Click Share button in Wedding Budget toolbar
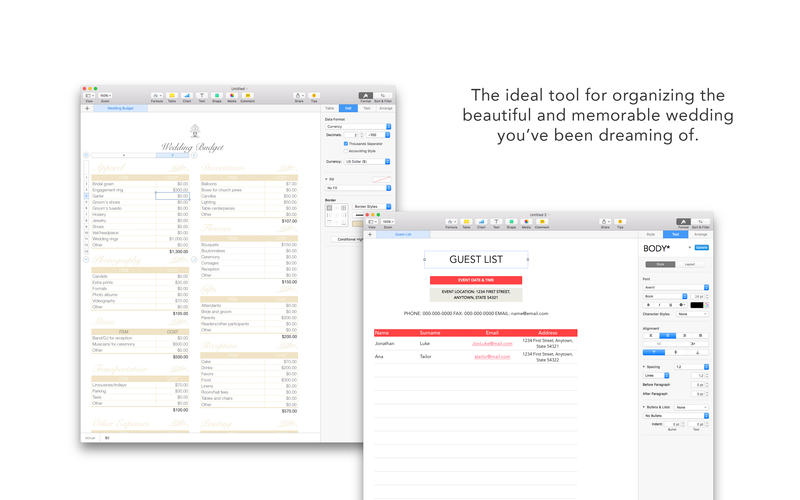Image resolution: width=800 pixels, height=500 pixels. click(299, 95)
